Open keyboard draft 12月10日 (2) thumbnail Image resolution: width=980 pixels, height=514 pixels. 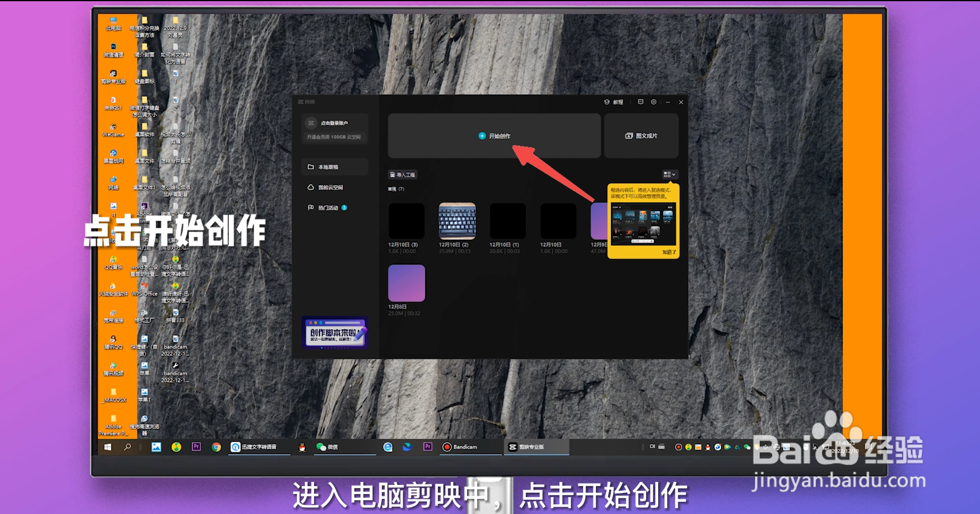[457, 221]
